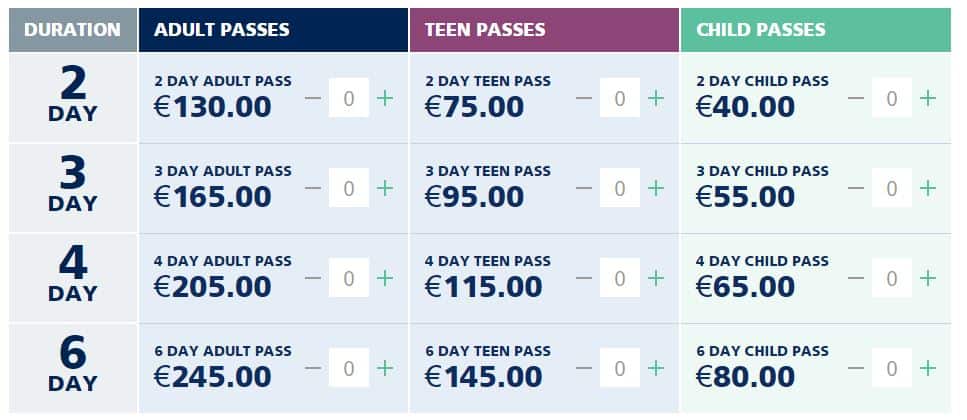Click minus for 3 Day Child Pass
This screenshot has width=967, height=420.
(x=855, y=188)
